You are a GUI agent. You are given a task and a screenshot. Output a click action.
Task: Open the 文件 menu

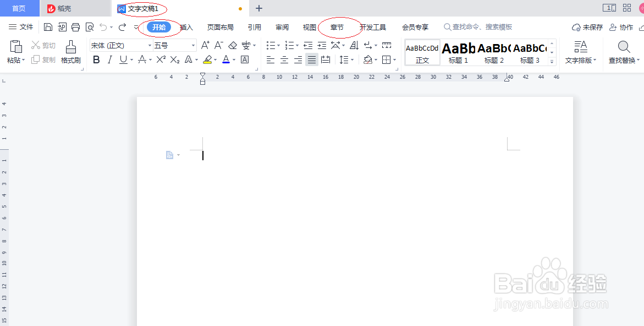[21, 27]
